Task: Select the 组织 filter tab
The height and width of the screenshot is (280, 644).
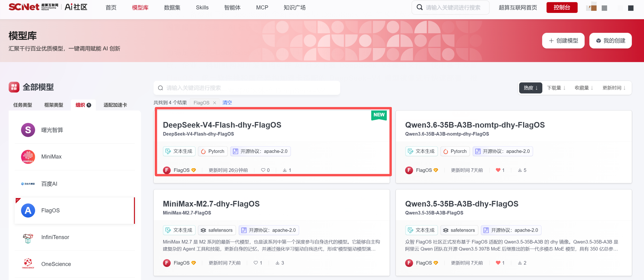Action: [83, 105]
